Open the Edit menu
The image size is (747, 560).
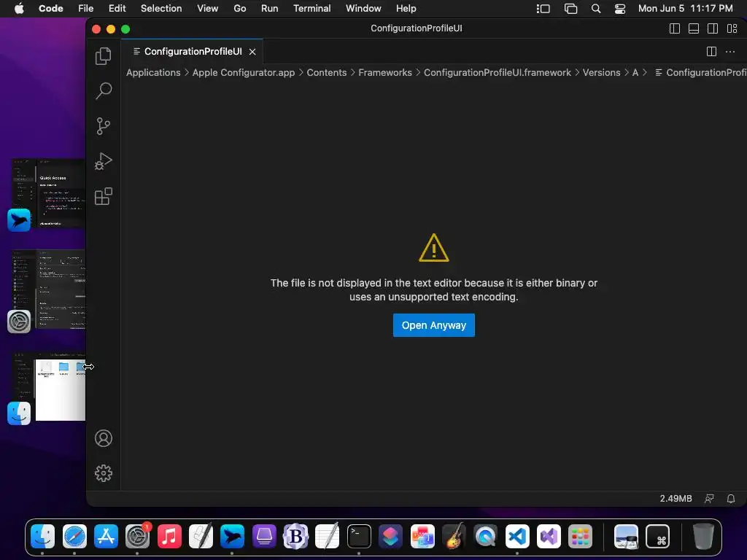point(117,9)
